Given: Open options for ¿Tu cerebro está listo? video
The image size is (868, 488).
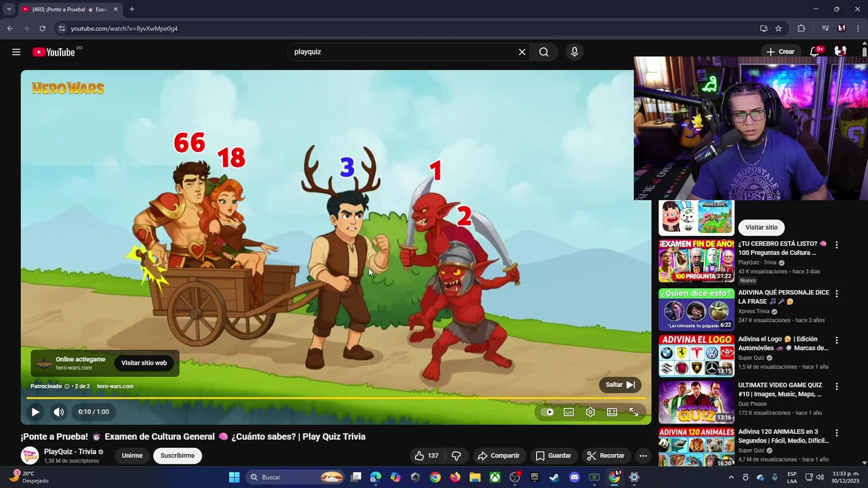Looking at the screenshot, I should [837, 245].
